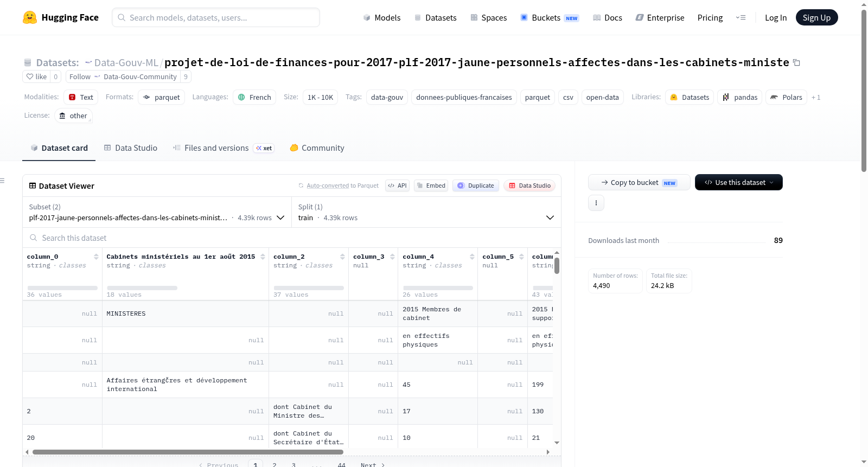Open Buckets in navigation
The image size is (868, 467).
point(550,17)
